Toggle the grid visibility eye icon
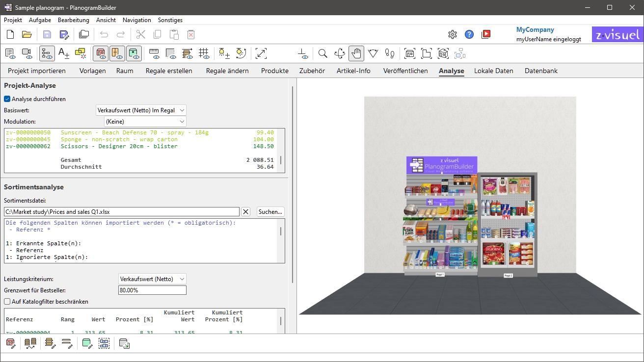Viewport: 644px width, 362px height. (x=204, y=53)
